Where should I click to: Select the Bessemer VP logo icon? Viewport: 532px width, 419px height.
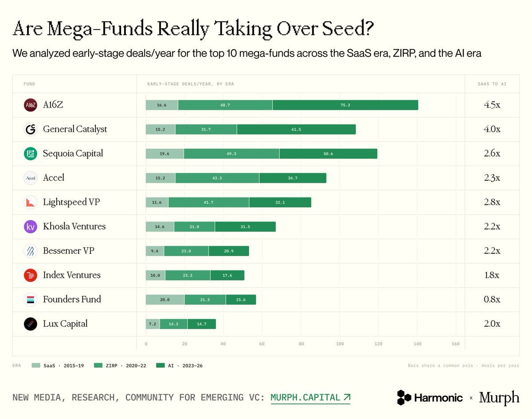point(31,251)
